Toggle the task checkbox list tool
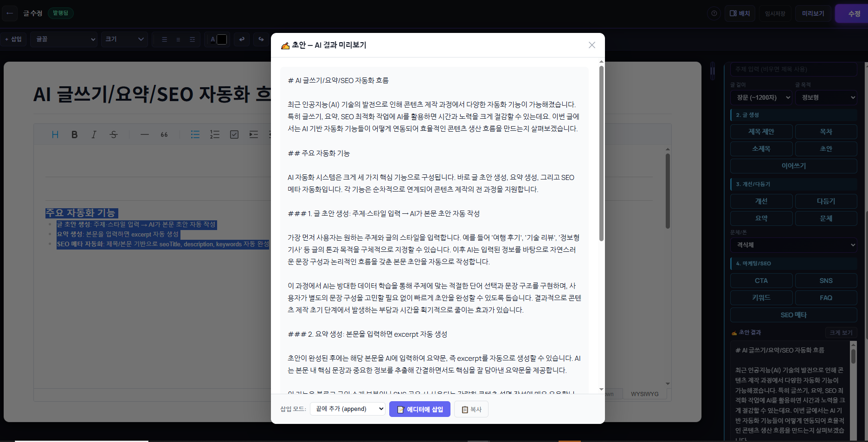Image resolution: width=868 pixels, height=442 pixels. coord(234,135)
